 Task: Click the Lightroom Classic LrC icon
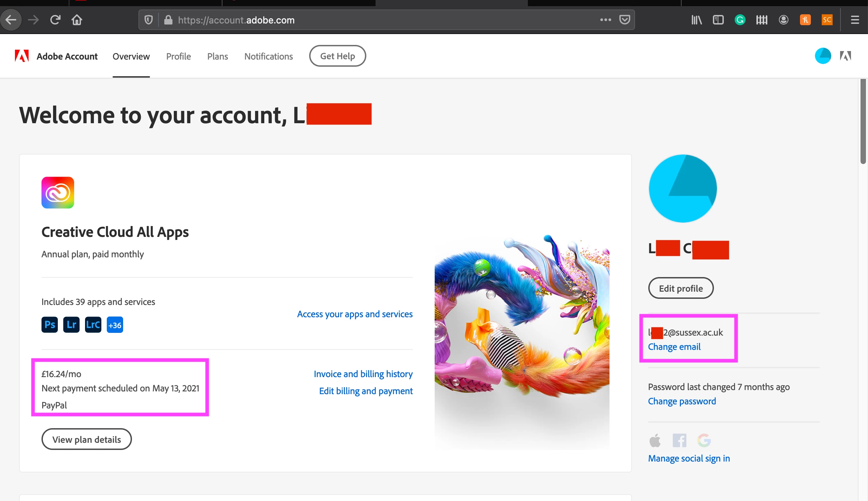point(93,324)
